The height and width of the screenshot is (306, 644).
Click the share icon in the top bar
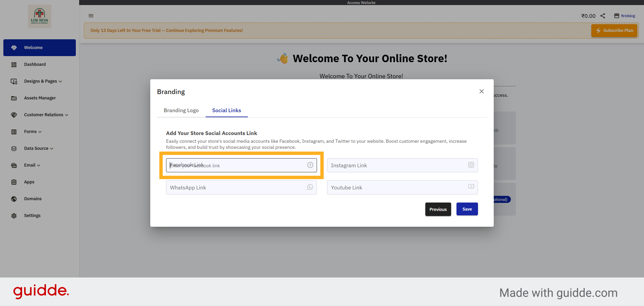(x=603, y=15)
